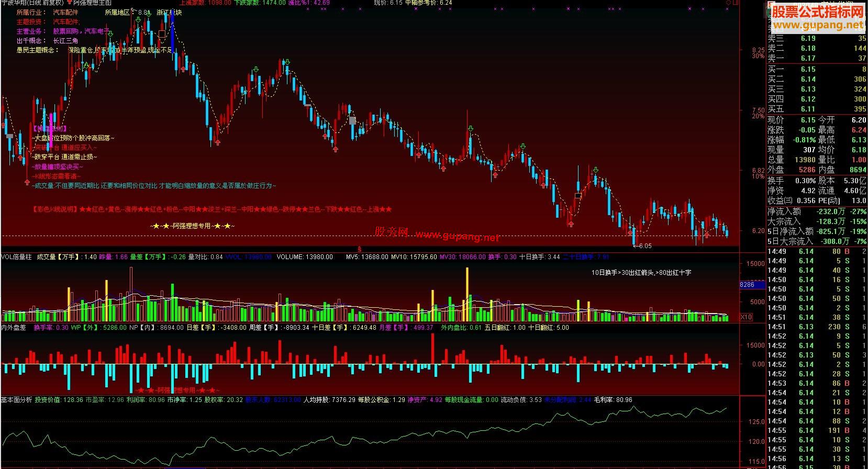Viewport: 868px width, 469px height.
Task: Click the white square marker near the 6.82 level
Action: pyautogui.click(x=578, y=196)
